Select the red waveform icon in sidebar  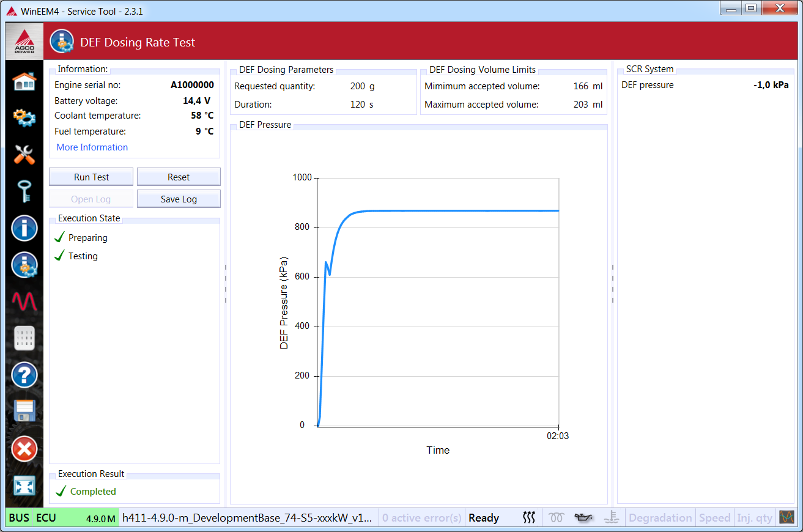tap(24, 301)
